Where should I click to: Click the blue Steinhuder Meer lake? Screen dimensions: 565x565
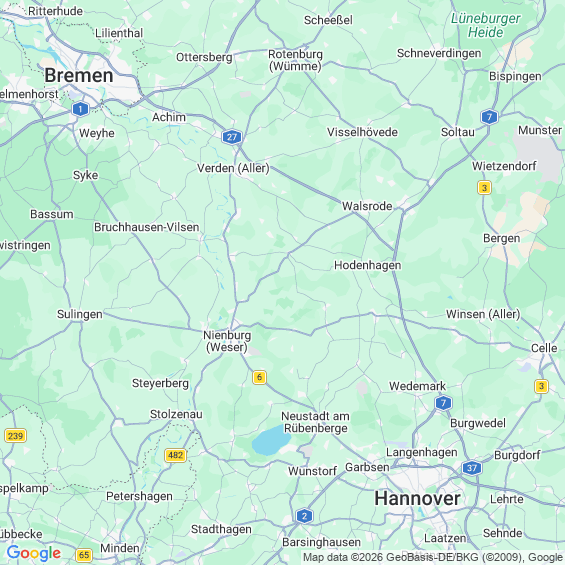(271, 440)
